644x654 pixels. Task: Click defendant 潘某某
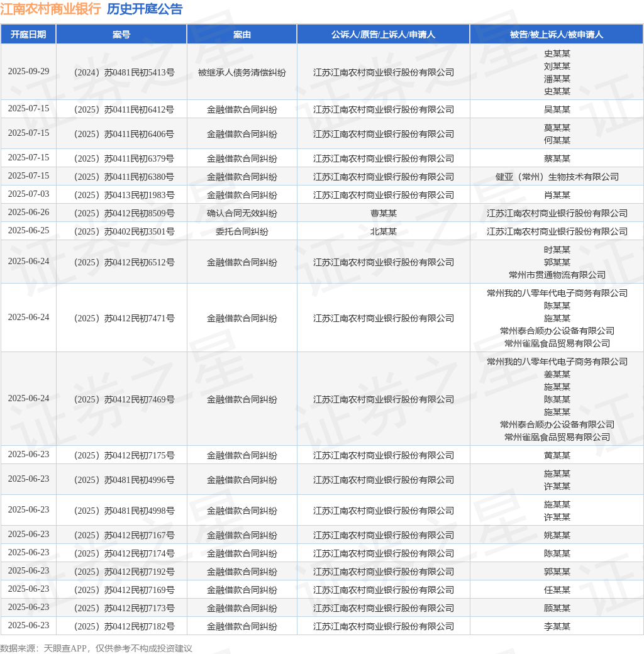[557, 79]
